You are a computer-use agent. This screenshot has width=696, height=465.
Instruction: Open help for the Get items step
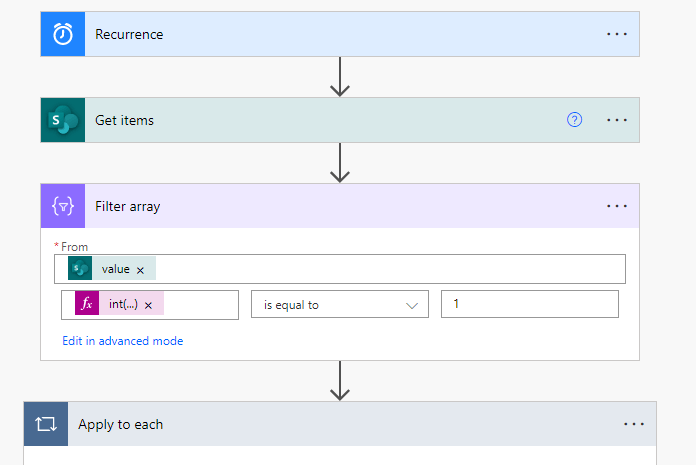574,120
